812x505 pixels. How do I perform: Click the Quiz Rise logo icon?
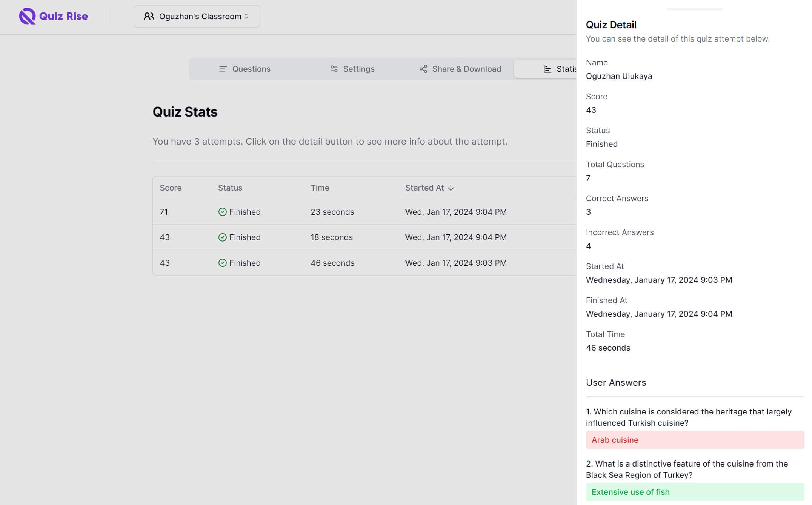[x=27, y=16]
